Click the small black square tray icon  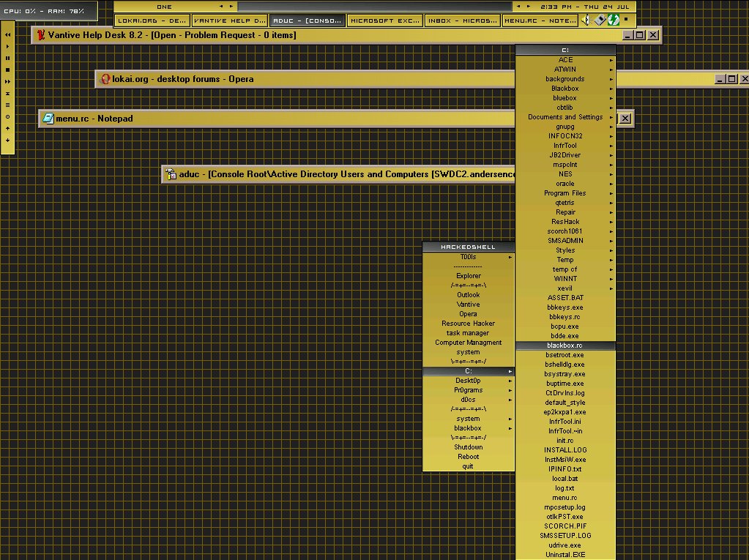[x=626, y=20]
